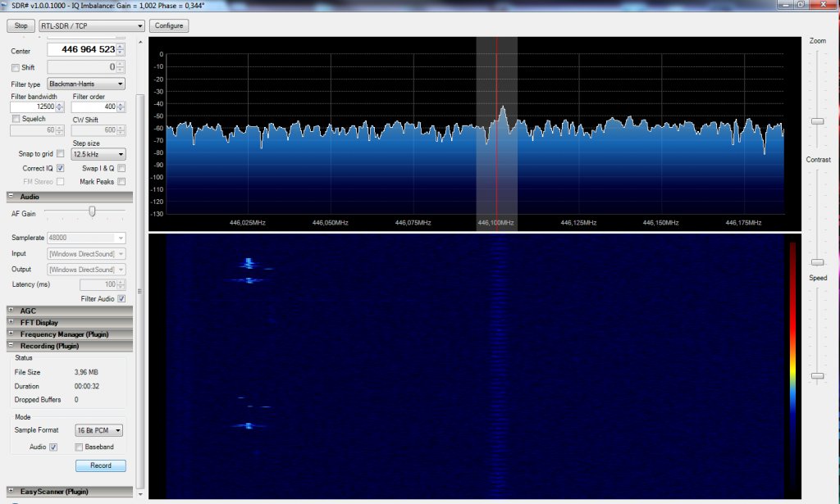The width and height of the screenshot is (840, 504).
Task: Click the Record button
Action: (101, 465)
